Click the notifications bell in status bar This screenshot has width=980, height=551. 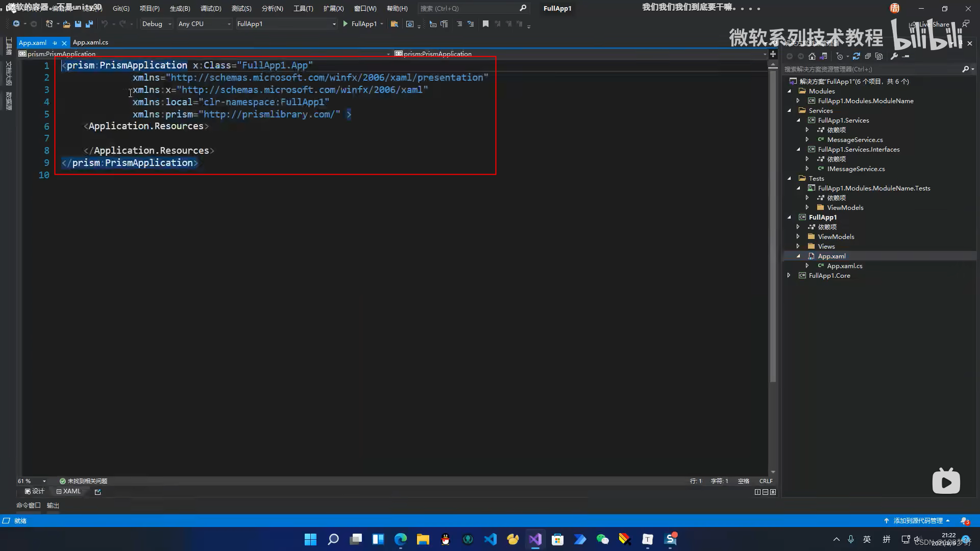[964, 521]
